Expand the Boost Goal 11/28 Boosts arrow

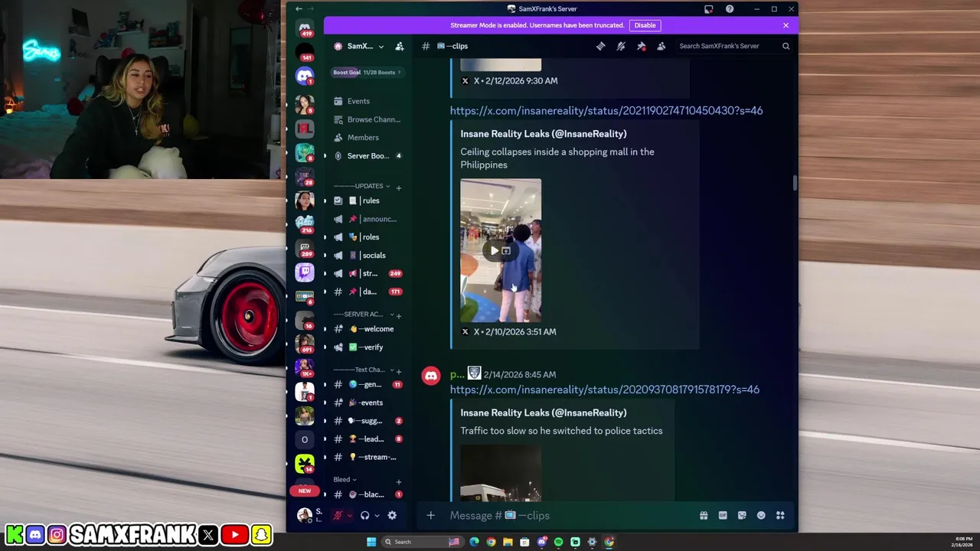point(399,73)
